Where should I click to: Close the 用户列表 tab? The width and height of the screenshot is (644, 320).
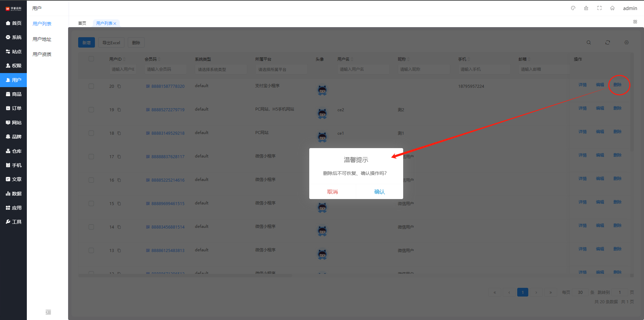pyautogui.click(x=115, y=23)
